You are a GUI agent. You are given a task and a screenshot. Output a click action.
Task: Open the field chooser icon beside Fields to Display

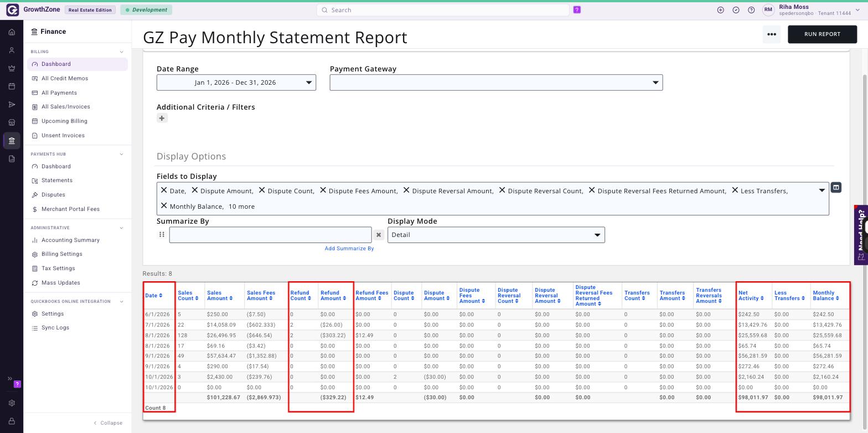(836, 188)
